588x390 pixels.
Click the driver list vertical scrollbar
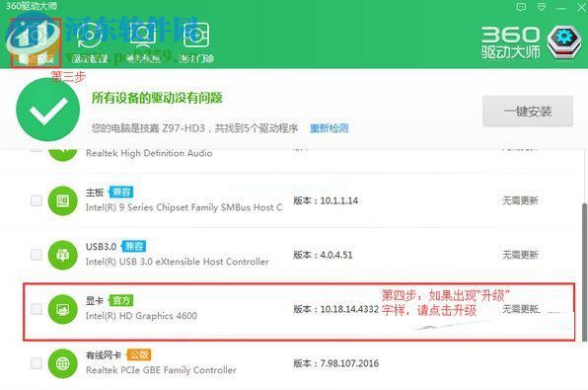click(585, 273)
